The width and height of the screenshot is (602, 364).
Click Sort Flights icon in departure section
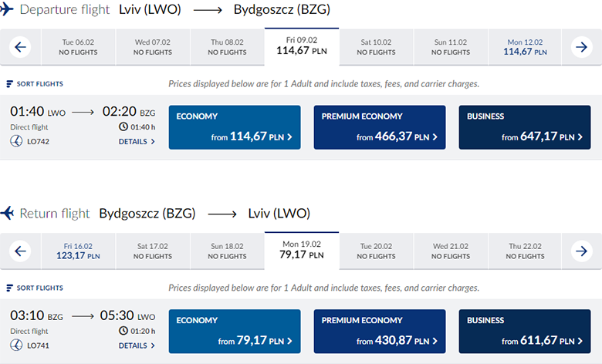(9, 84)
